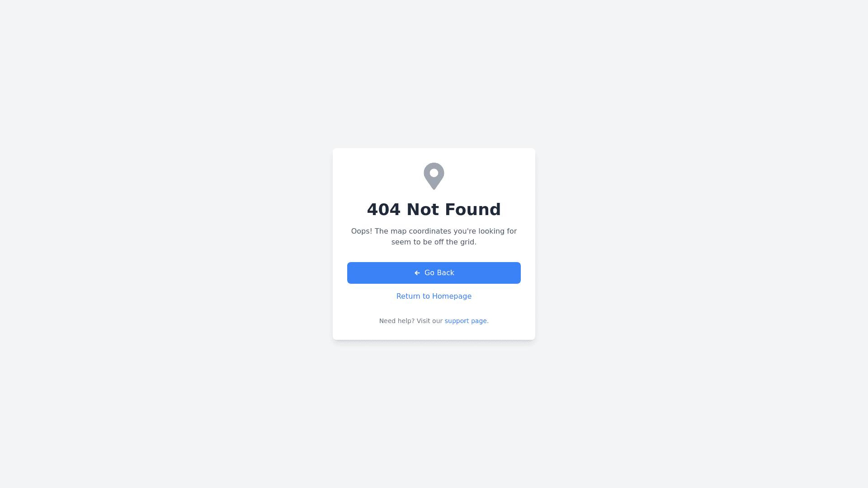Select the white circle inside the pin icon

(x=434, y=173)
